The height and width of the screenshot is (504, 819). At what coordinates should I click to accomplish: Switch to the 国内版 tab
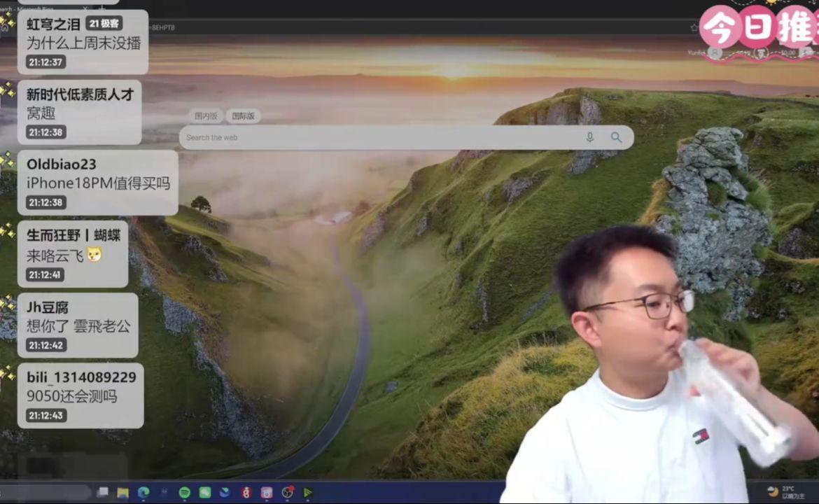click(206, 116)
